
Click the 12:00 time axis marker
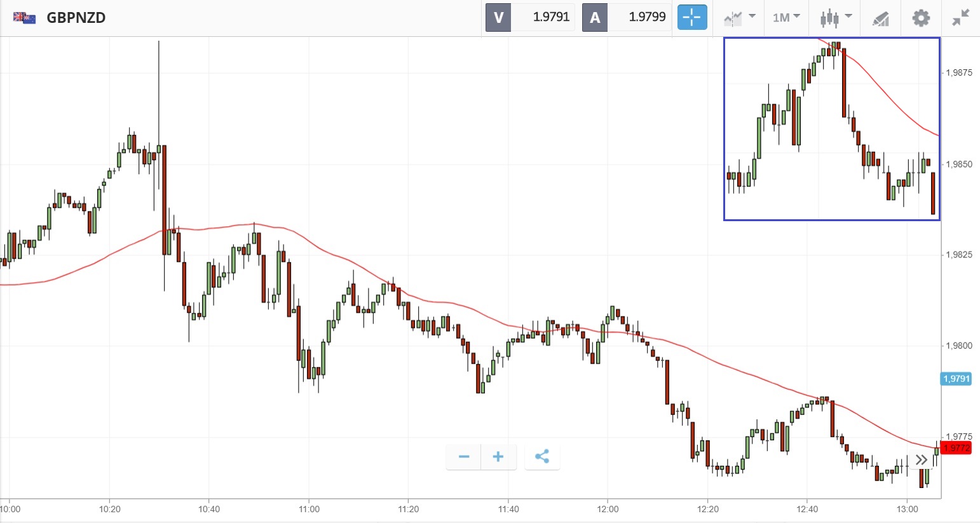[608, 509]
